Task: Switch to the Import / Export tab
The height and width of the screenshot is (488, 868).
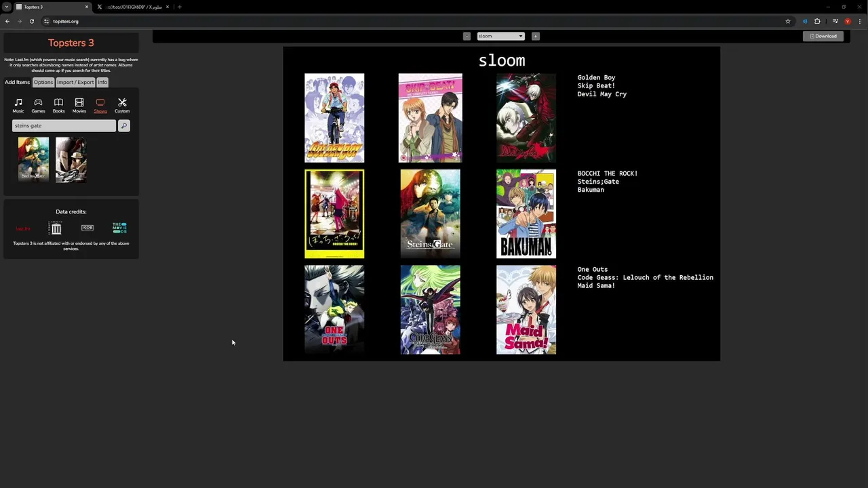Action: (75, 82)
